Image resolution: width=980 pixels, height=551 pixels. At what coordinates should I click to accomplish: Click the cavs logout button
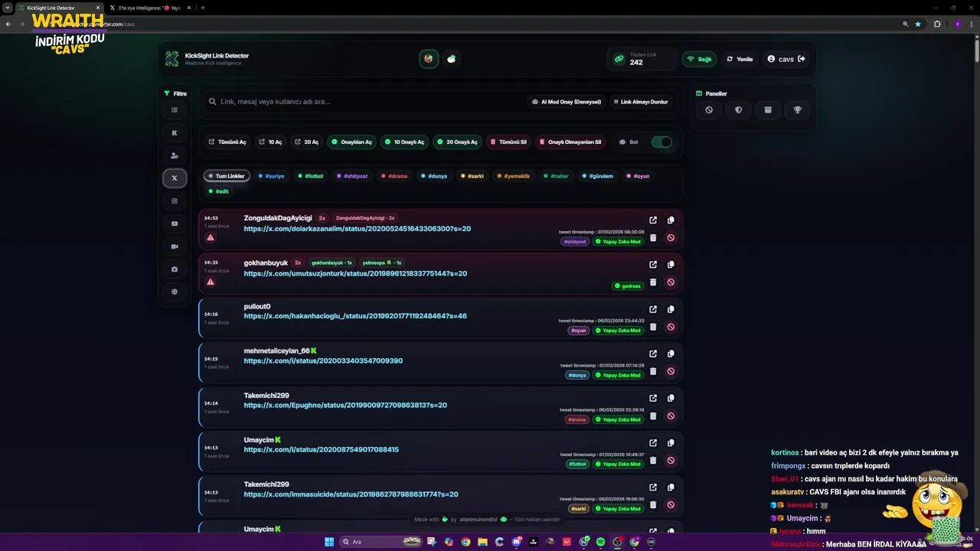[786, 59]
